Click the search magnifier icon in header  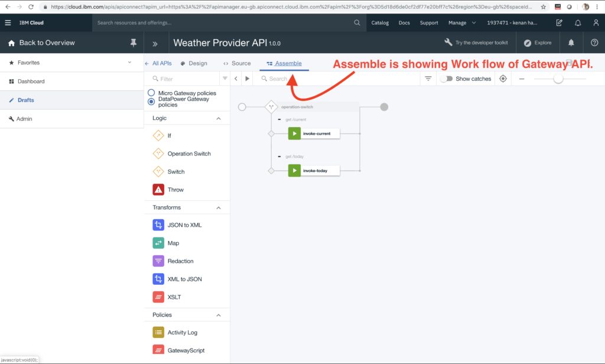(x=357, y=23)
